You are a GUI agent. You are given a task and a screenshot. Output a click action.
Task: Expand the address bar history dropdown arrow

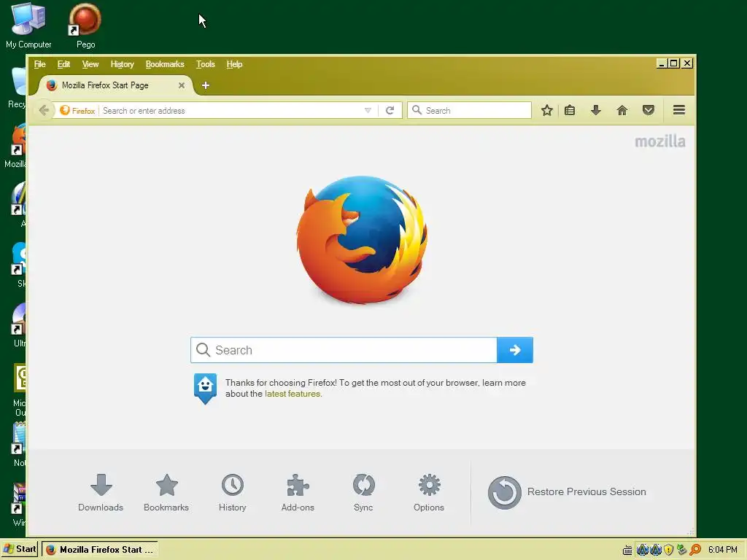pyautogui.click(x=368, y=111)
